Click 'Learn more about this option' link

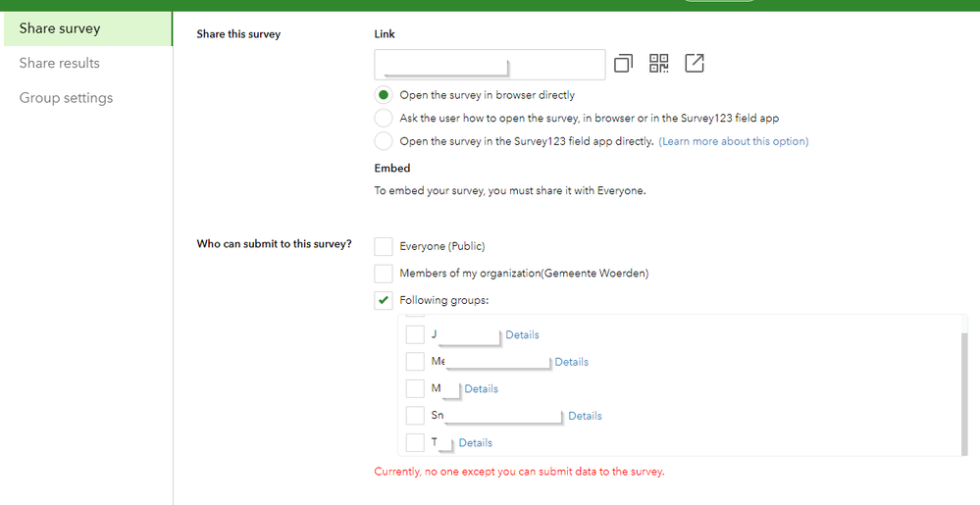(x=734, y=141)
